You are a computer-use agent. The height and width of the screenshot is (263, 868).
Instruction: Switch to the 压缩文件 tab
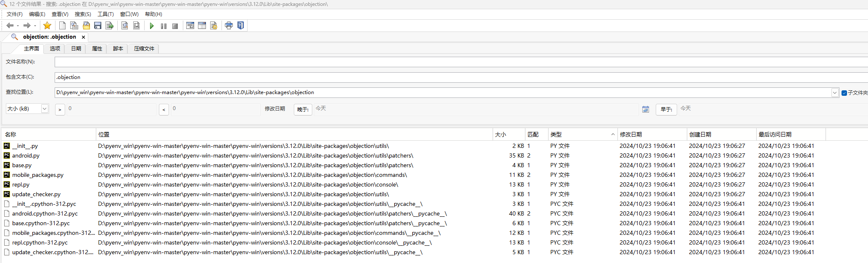point(144,49)
